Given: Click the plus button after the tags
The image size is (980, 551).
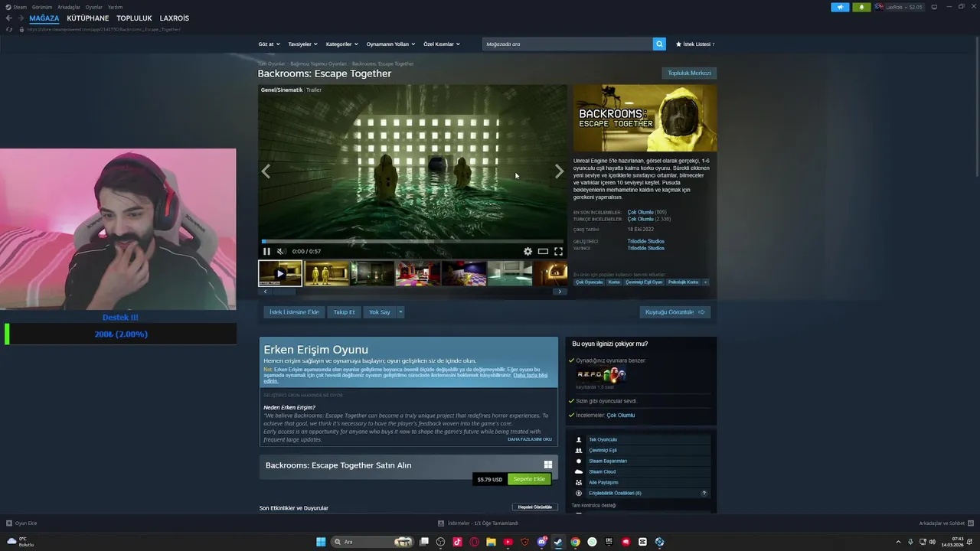Looking at the screenshot, I should pos(705,282).
